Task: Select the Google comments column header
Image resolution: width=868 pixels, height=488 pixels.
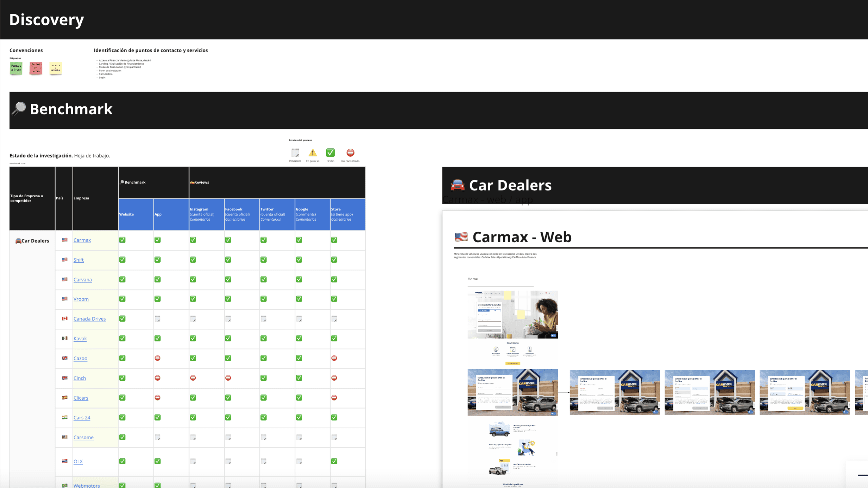Action: coord(312,214)
